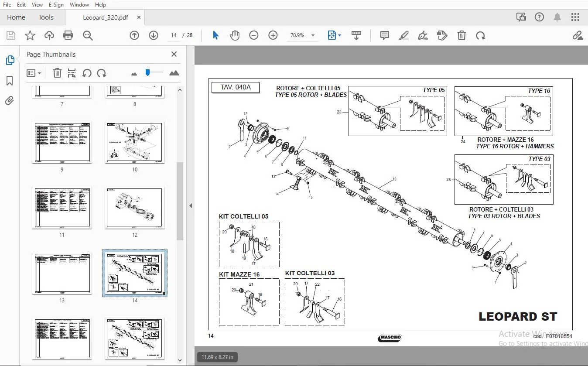
Task: Open the apps grid menu
Action: (x=576, y=17)
